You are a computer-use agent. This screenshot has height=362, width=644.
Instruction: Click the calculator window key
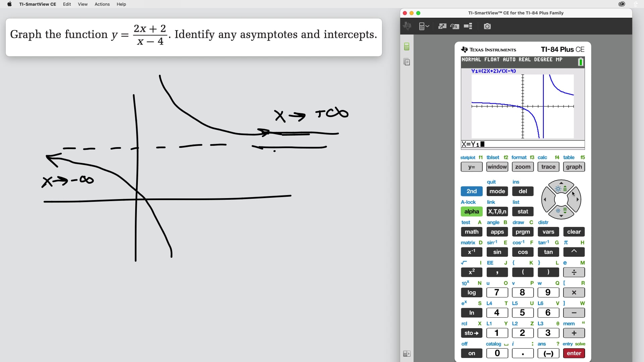point(497,167)
